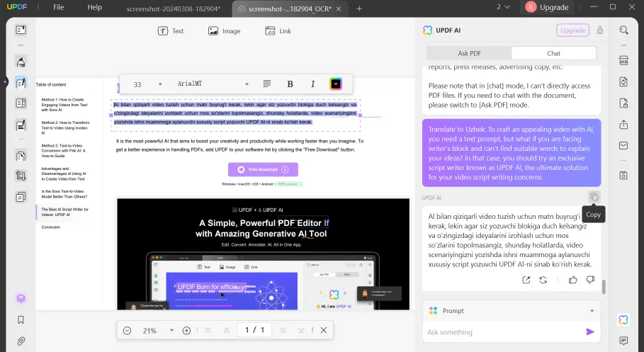Switch to screenshot-20240308-182904 tab
The width and height of the screenshot is (644, 352).
click(x=174, y=8)
